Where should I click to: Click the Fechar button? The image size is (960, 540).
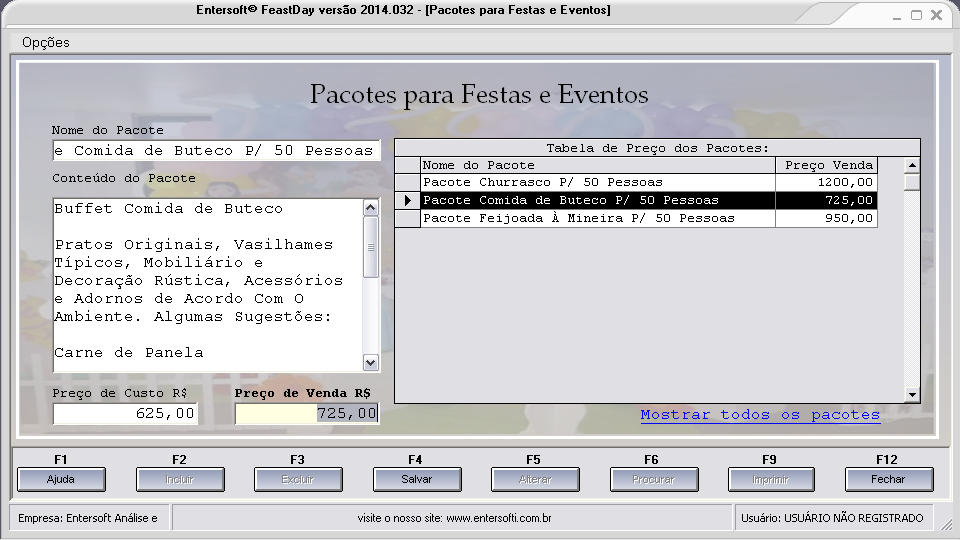[x=889, y=479]
